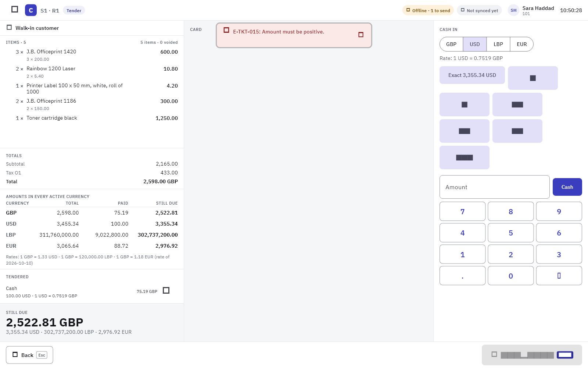This screenshot has width=588, height=368.
Task: Click the large 2,522.81 GBP still due amount
Action: pos(45,322)
